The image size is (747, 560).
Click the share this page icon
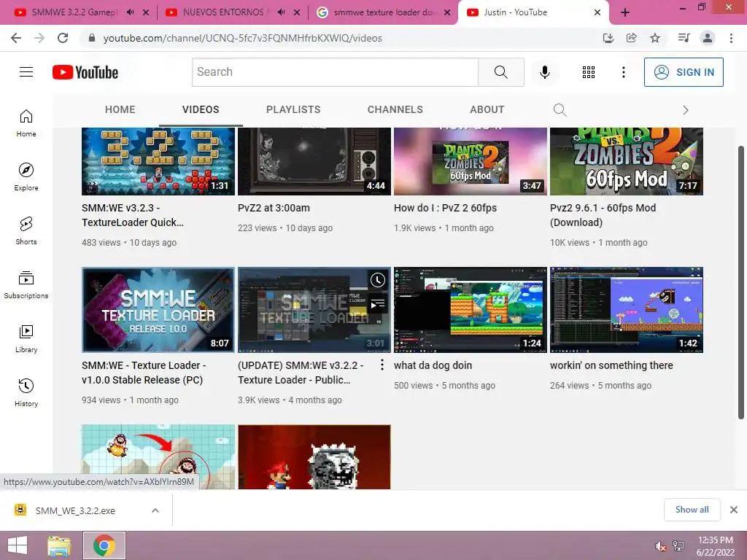coord(631,38)
